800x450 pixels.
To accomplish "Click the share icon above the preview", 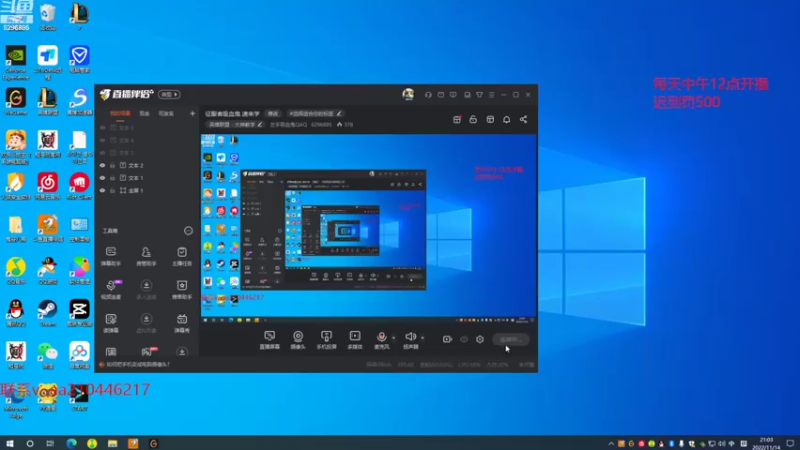I will point(523,119).
